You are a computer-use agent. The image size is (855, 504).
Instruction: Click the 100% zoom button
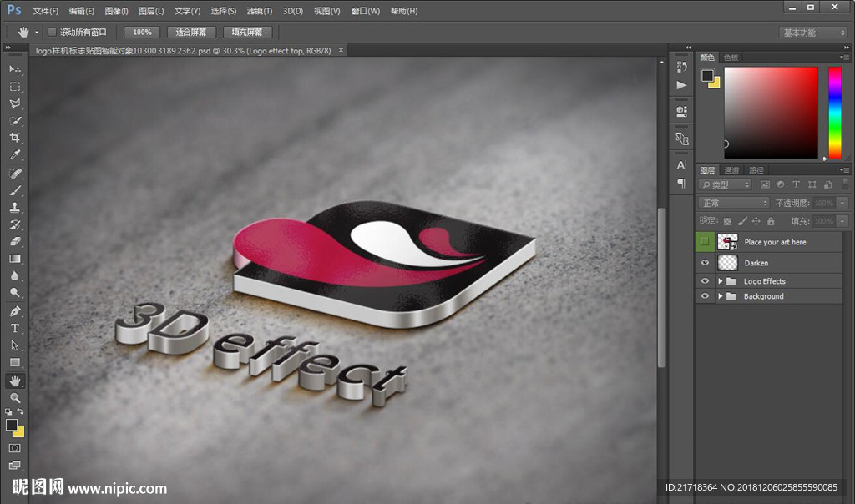tap(142, 33)
